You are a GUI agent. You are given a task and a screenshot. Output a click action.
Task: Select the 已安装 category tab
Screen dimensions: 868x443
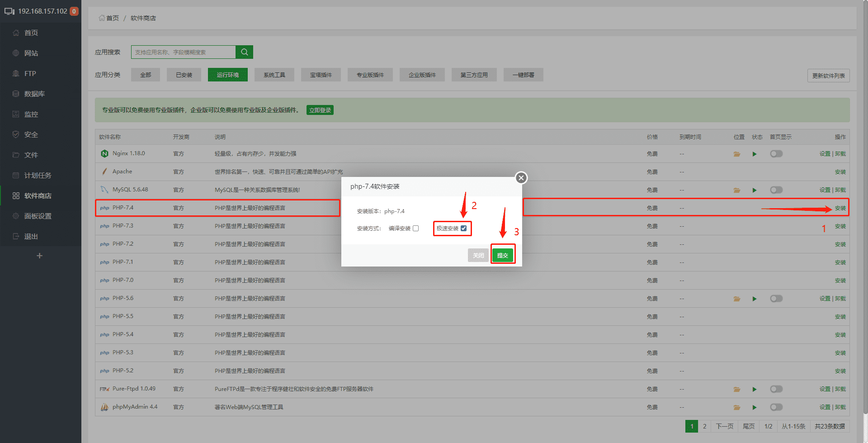(x=184, y=75)
